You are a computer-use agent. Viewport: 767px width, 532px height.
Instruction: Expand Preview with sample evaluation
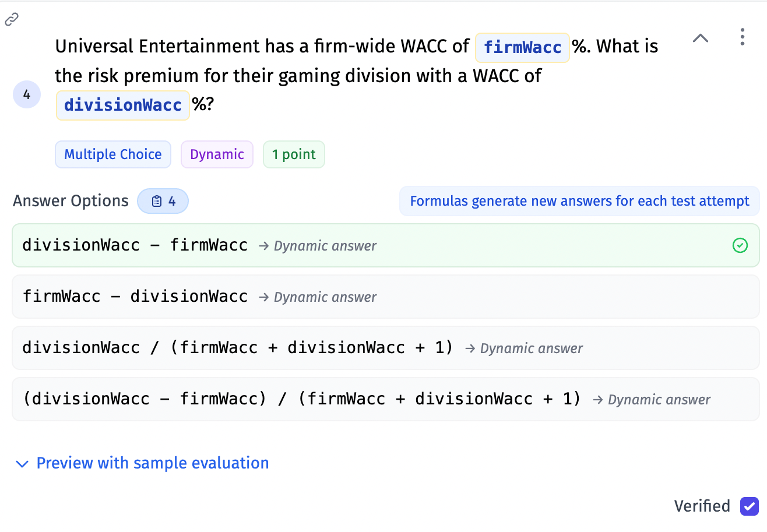pyautogui.click(x=152, y=463)
